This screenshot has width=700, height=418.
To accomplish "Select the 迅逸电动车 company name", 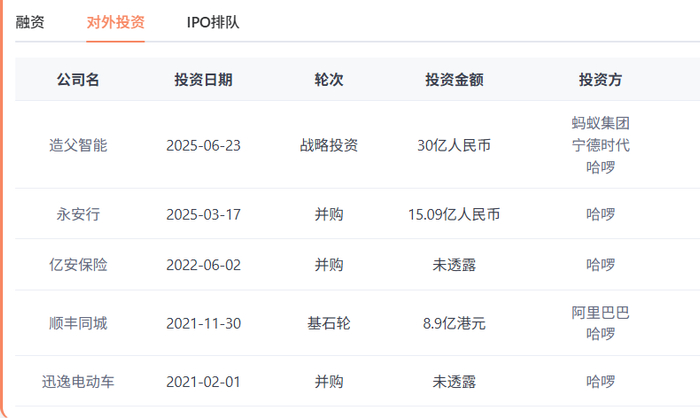I will (x=78, y=381).
